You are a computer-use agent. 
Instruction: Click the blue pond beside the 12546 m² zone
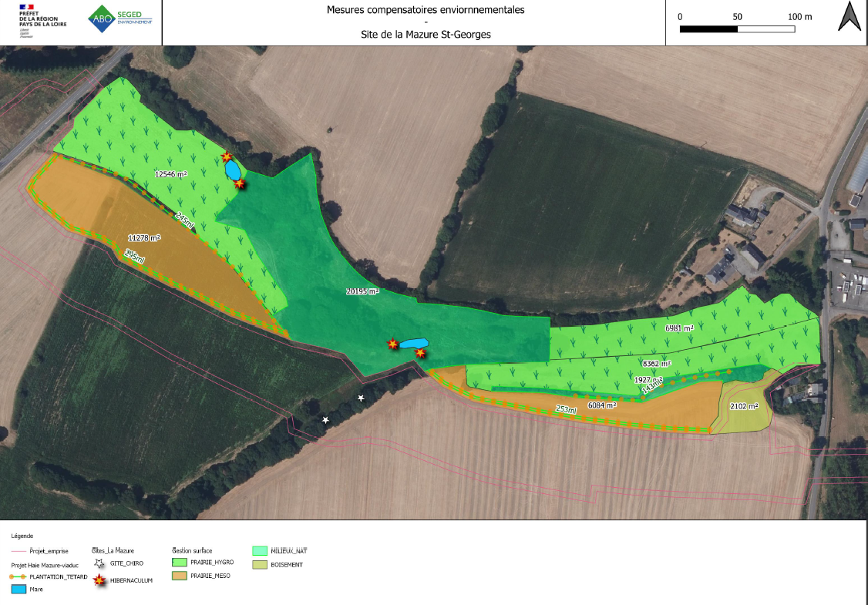point(232,170)
